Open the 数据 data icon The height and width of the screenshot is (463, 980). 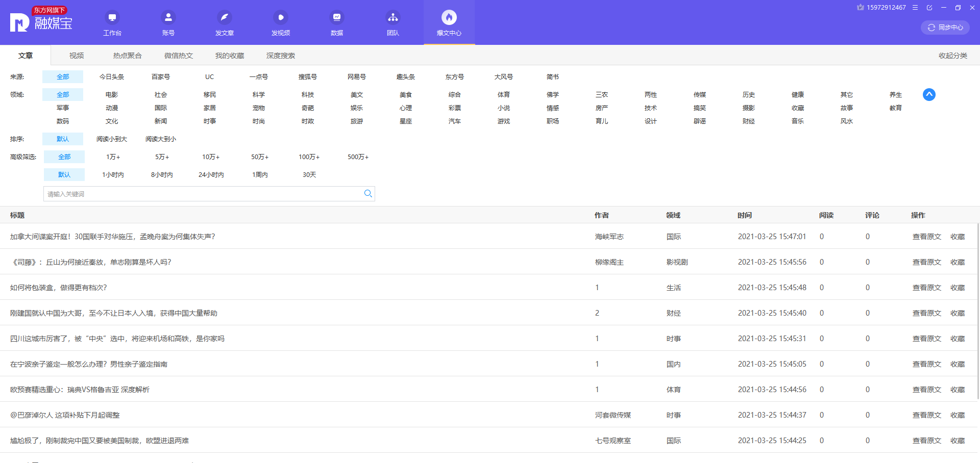point(337,18)
